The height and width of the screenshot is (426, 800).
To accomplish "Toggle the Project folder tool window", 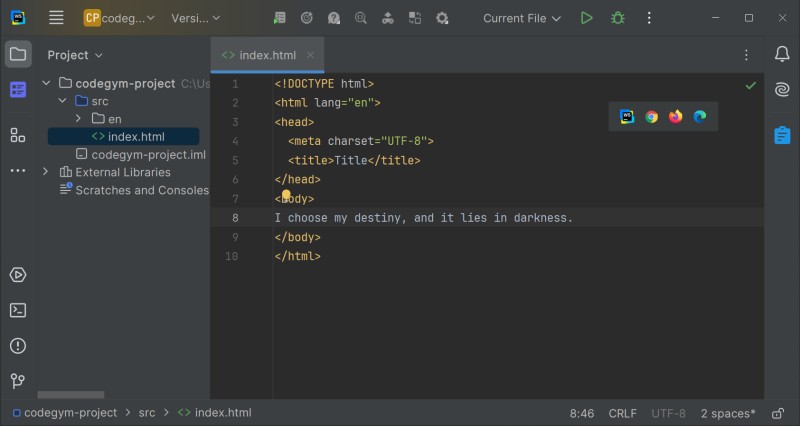I will click(x=17, y=54).
